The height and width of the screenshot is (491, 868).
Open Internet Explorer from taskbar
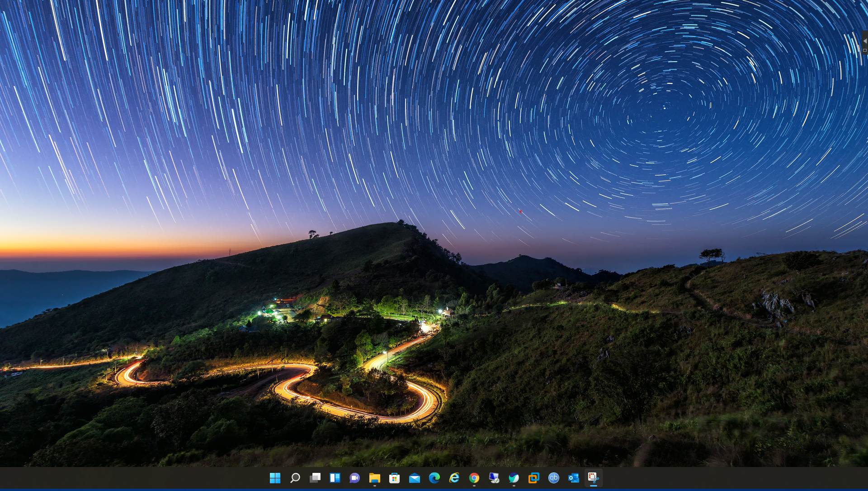pos(454,478)
